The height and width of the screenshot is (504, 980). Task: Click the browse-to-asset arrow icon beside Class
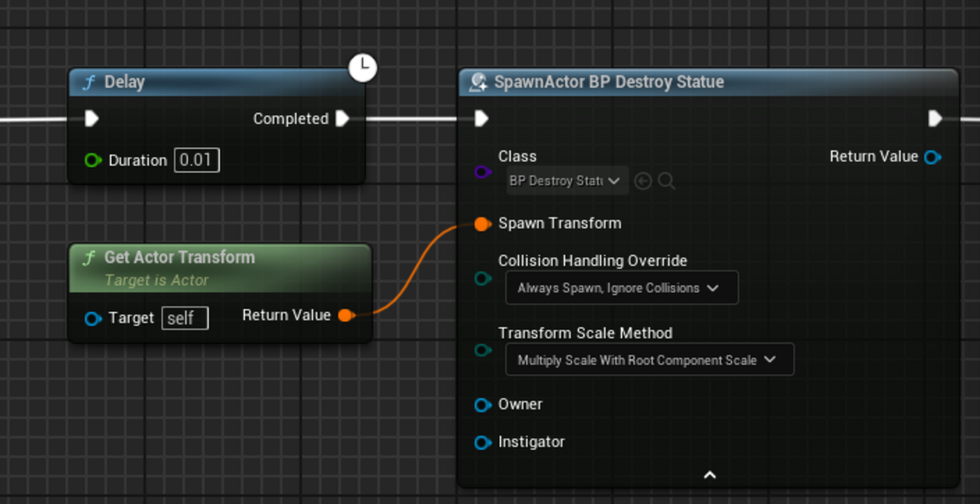(643, 181)
